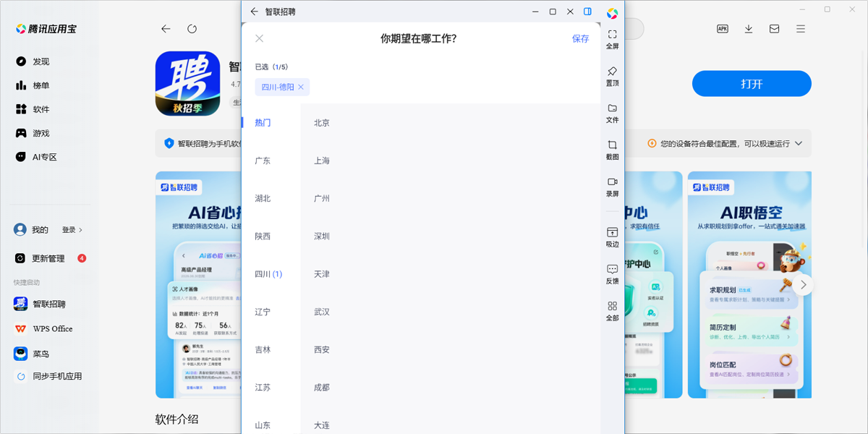Toggle the blue side panel icon in title bar
868x434 pixels.
pos(588,12)
